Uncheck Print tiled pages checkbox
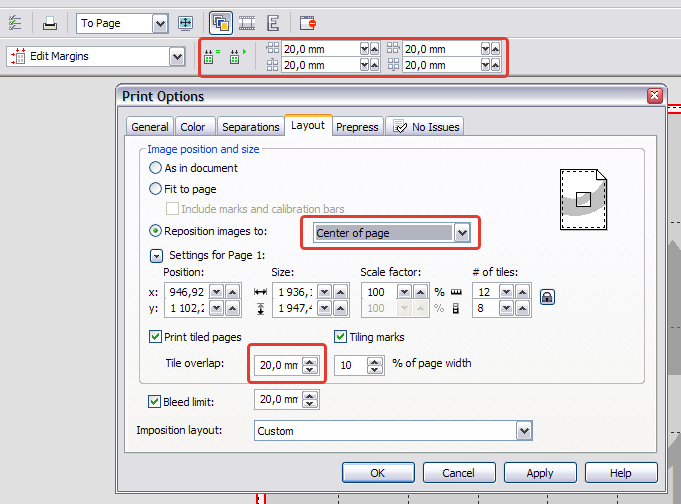681x504 pixels. pos(155,337)
